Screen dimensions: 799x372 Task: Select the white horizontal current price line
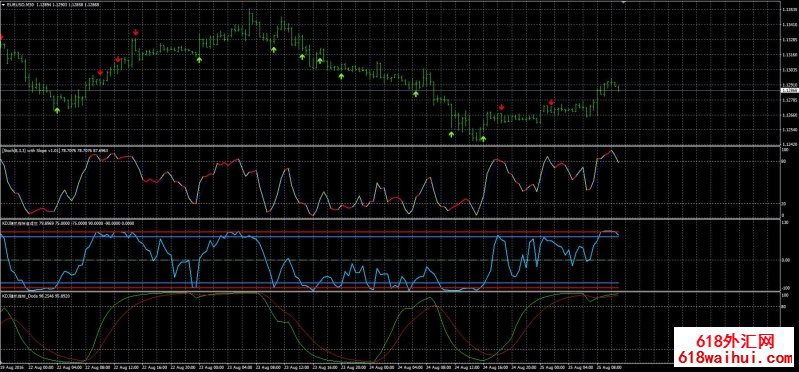[x=390, y=90]
